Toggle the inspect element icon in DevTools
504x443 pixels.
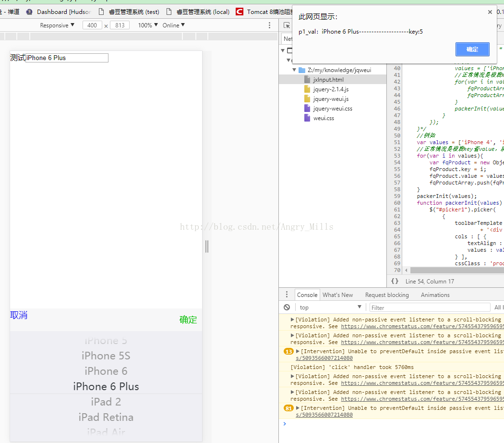[x=287, y=25]
